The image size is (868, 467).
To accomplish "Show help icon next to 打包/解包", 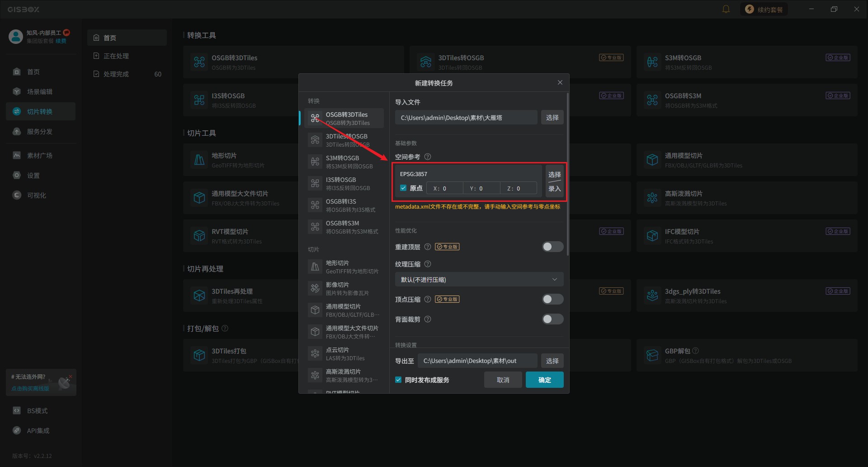I will [x=225, y=329].
